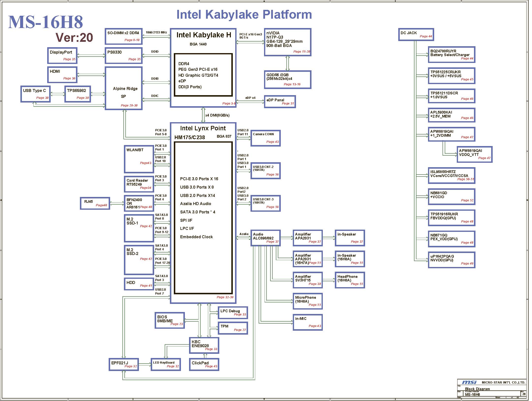Select the "KBC ENE9028" block label
Screen dimensions: 532x401
click(x=200, y=344)
